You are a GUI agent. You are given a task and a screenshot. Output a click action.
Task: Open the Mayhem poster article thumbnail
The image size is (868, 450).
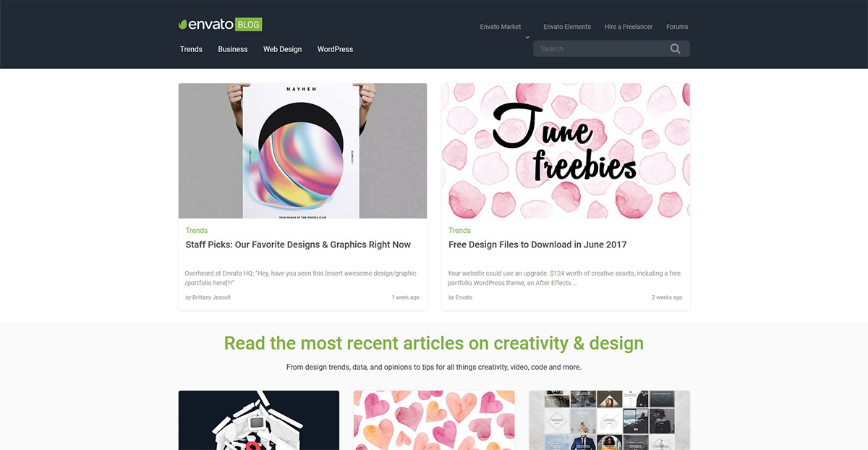302,150
